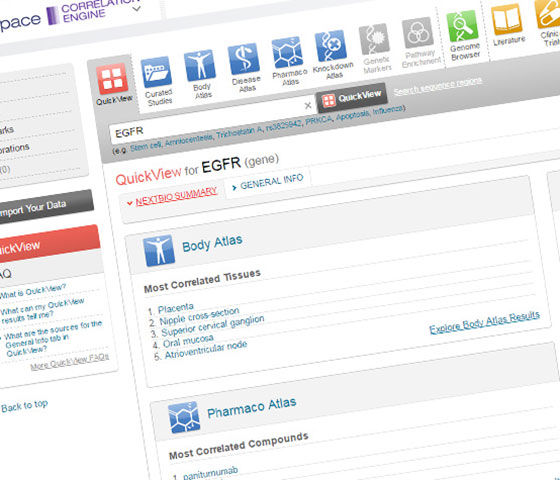
Task: Open 'Nipple cross-section' tissue link
Action: (x=199, y=316)
